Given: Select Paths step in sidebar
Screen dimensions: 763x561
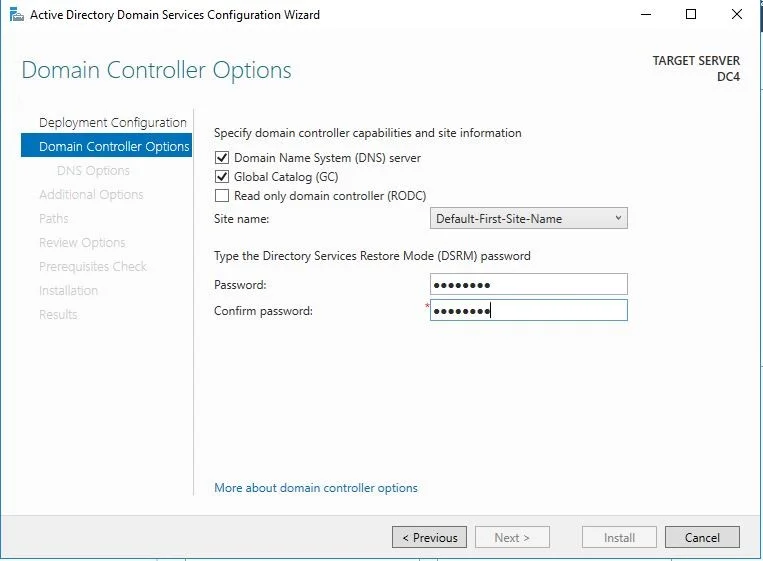Looking at the screenshot, I should [54, 218].
